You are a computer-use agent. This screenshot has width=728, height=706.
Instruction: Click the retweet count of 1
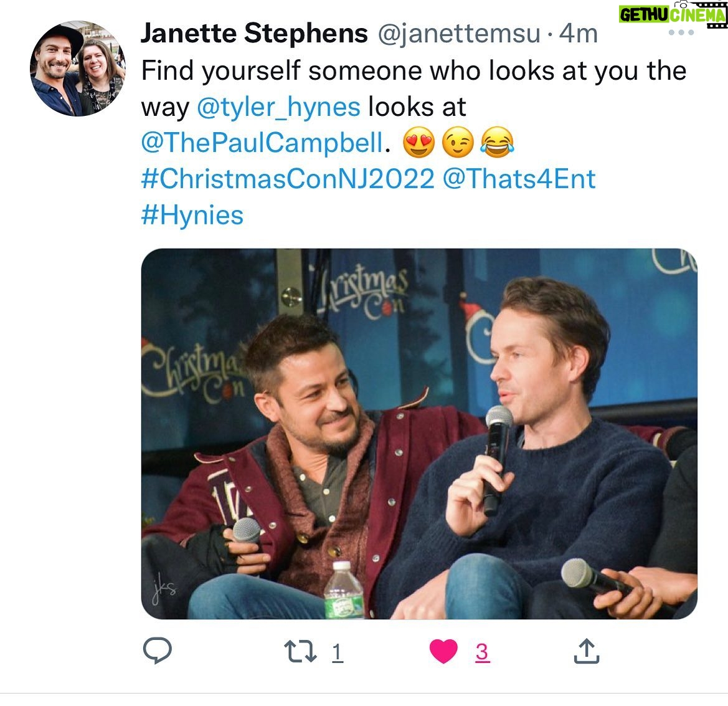(338, 652)
